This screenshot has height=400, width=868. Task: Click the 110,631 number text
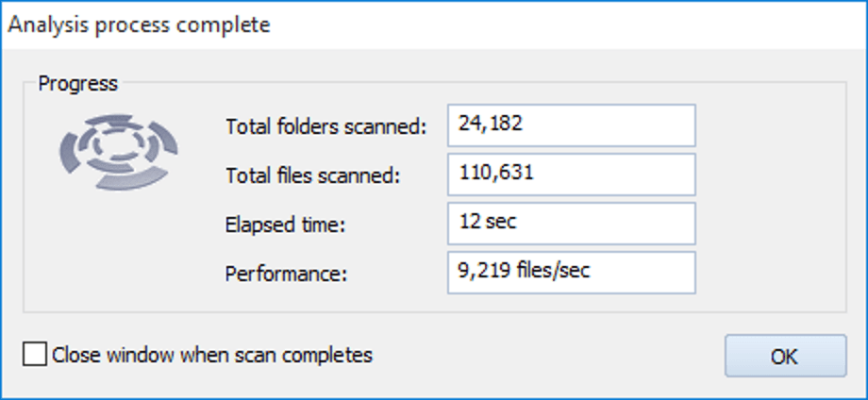tap(496, 172)
